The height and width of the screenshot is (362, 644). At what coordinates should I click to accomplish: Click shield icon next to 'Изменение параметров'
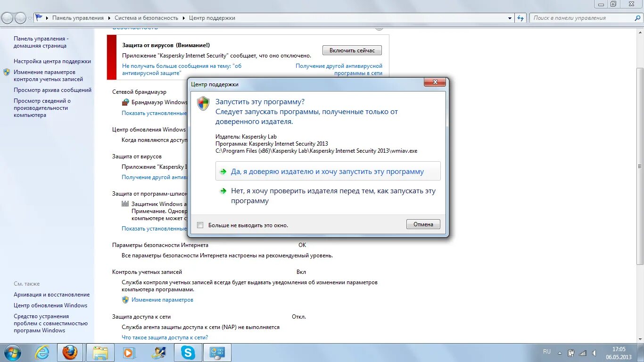point(125,300)
